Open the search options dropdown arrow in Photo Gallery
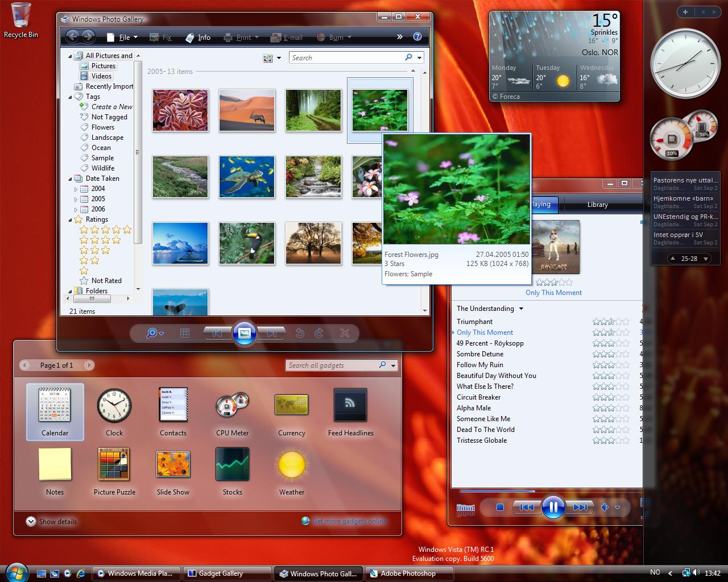Image resolution: width=728 pixels, height=582 pixels. 420,58
